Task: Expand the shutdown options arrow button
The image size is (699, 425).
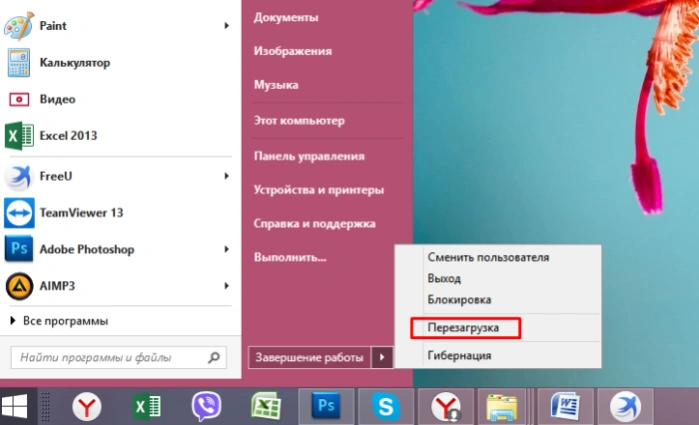Action: pos(382,357)
